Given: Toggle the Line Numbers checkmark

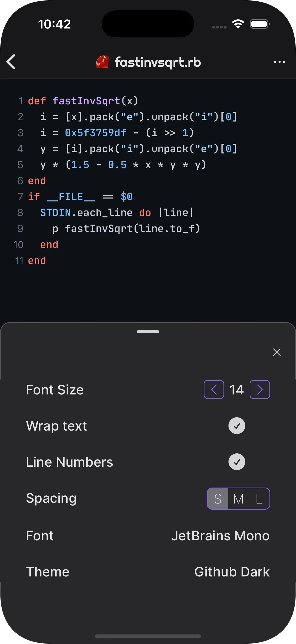Looking at the screenshot, I should pyautogui.click(x=237, y=462).
